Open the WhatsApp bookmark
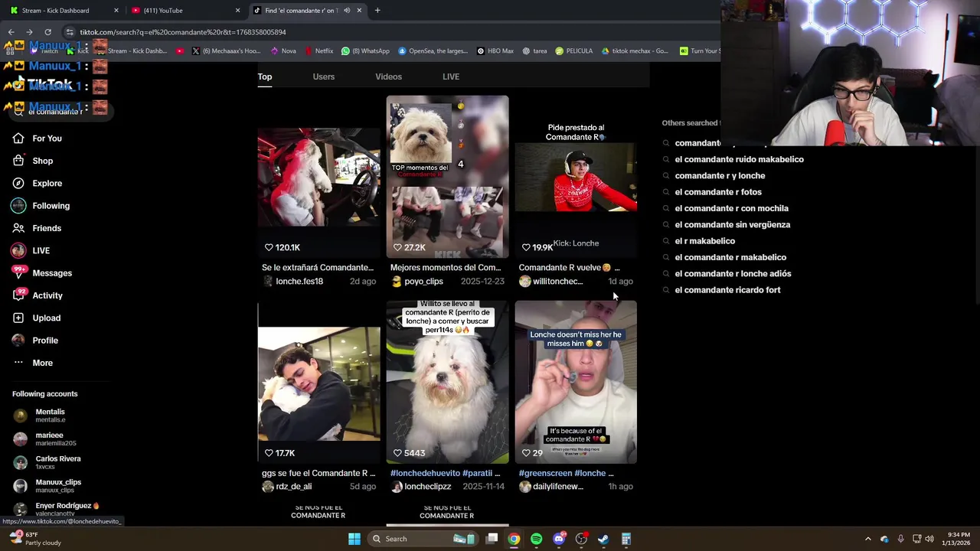This screenshot has width=980, height=551. coord(365,51)
